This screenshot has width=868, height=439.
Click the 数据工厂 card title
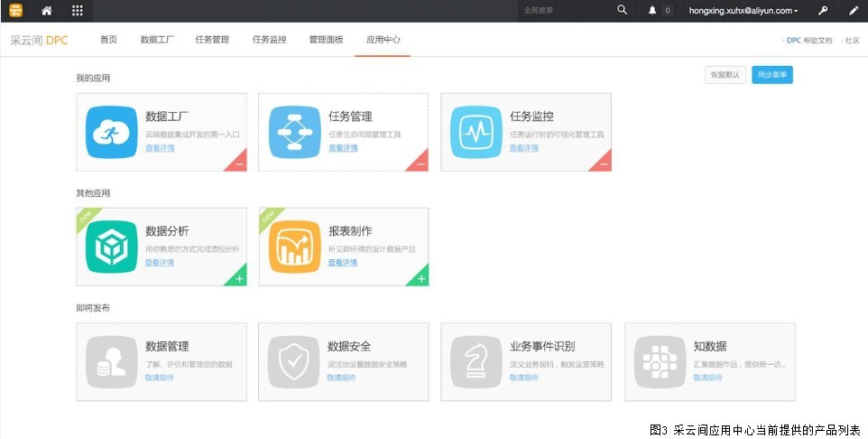167,117
